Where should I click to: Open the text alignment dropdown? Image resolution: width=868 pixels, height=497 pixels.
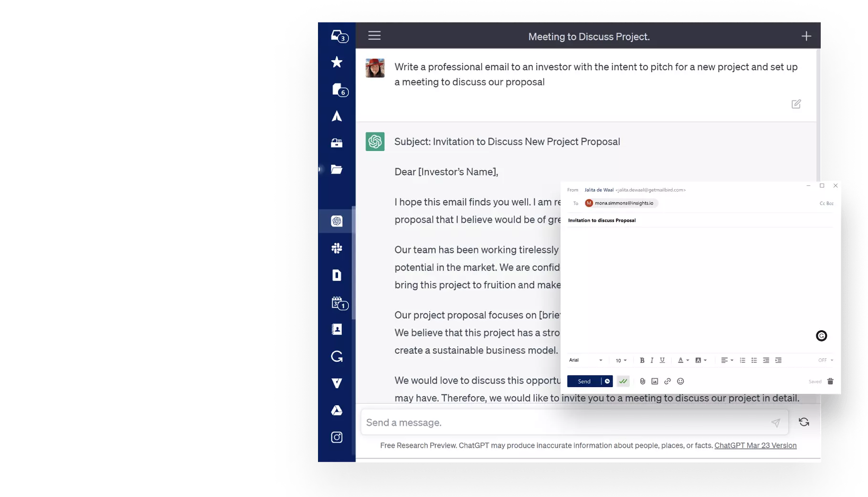pyautogui.click(x=727, y=360)
